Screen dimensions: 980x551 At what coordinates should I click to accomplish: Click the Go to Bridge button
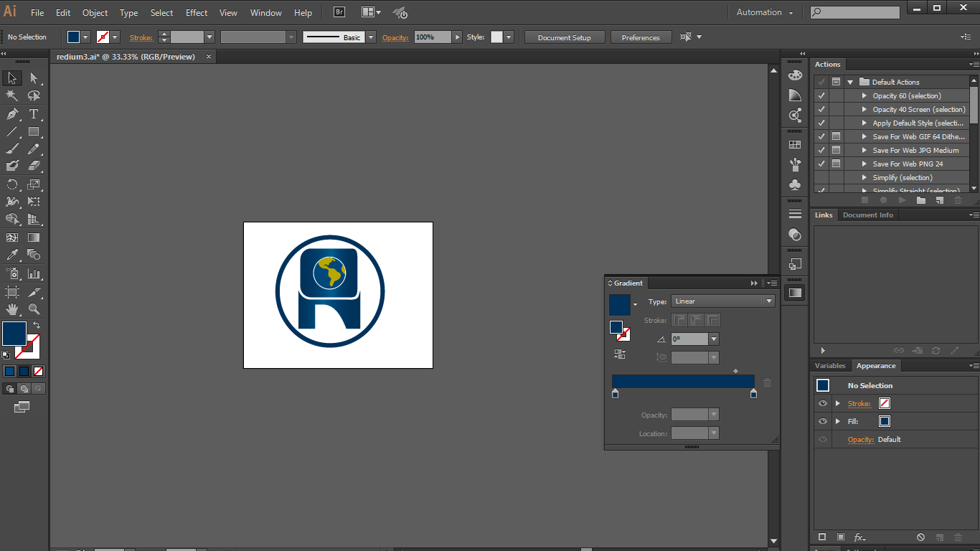pyautogui.click(x=339, y=12)
